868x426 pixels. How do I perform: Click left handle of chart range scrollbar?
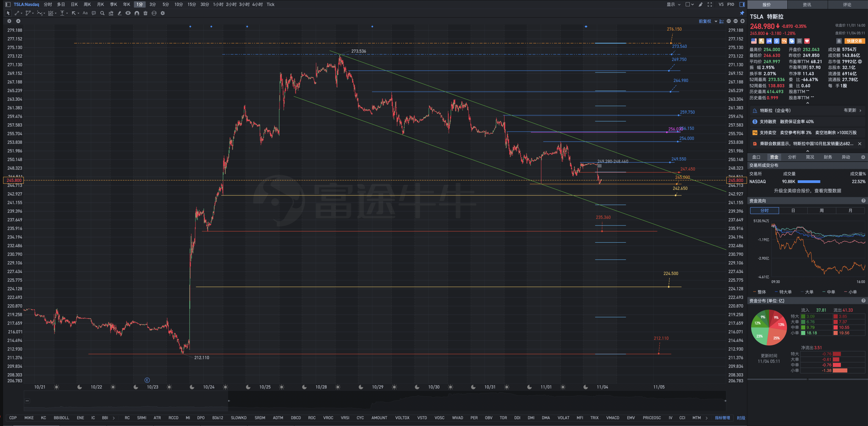[229, 401]
